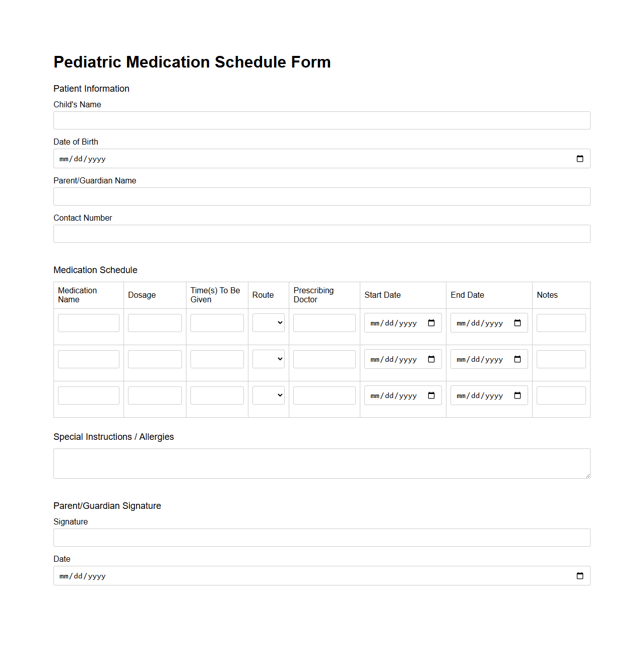Viewport: 644px width, 655px height.
Task: Click the Notes field in row three
Action: click(561, 395)
